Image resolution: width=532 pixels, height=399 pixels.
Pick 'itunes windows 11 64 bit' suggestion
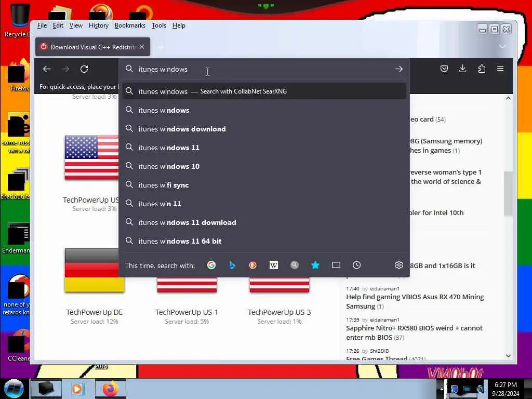[263, 241]
